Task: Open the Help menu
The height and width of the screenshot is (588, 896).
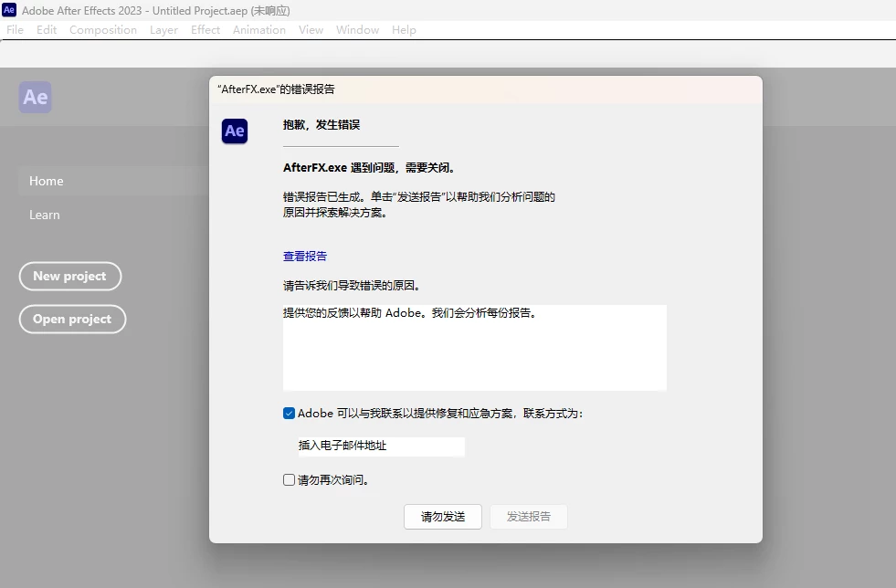Action: pos(404,30)
